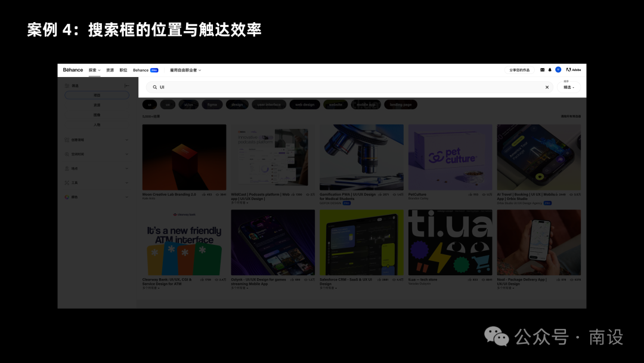The height and width of the screenshot is (363, 644).
Task: Click like icon on ti.ua tech store
Action: (x=470, y=279)
